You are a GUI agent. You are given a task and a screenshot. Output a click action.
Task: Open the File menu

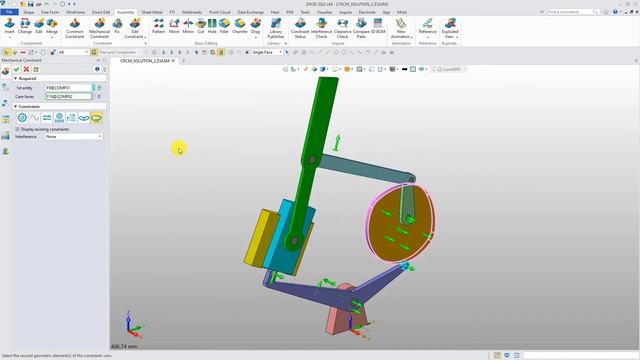click(x=9, y=12)
